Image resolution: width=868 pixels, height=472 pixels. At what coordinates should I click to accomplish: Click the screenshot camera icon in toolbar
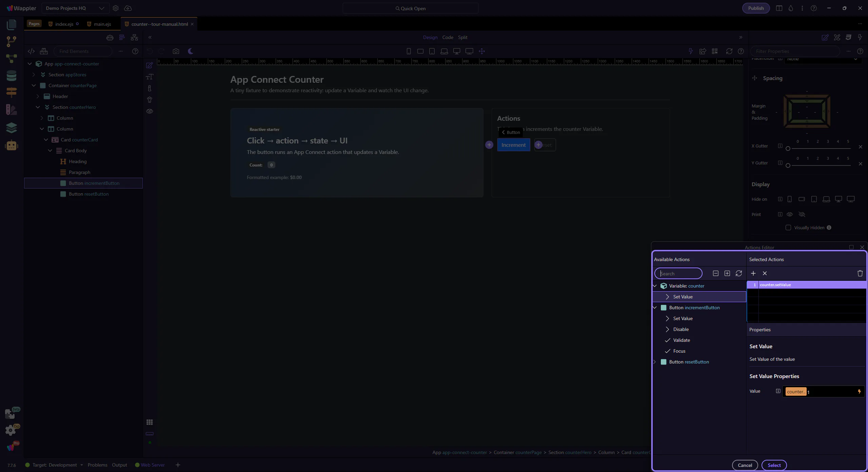pyautogui.click(x=176, y=51)
